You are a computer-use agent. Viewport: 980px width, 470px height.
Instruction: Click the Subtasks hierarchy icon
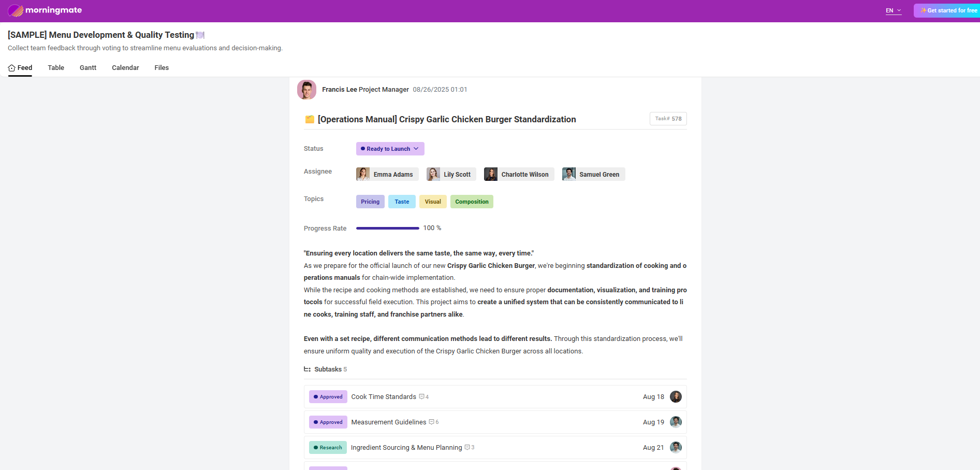(x=307, y=369)
